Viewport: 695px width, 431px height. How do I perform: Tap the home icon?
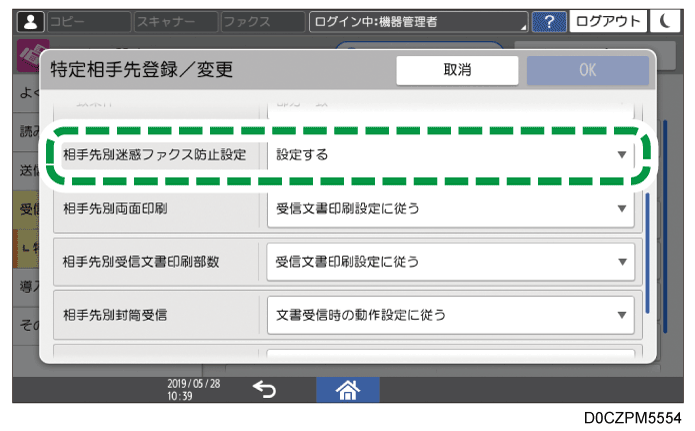point(348,390)
